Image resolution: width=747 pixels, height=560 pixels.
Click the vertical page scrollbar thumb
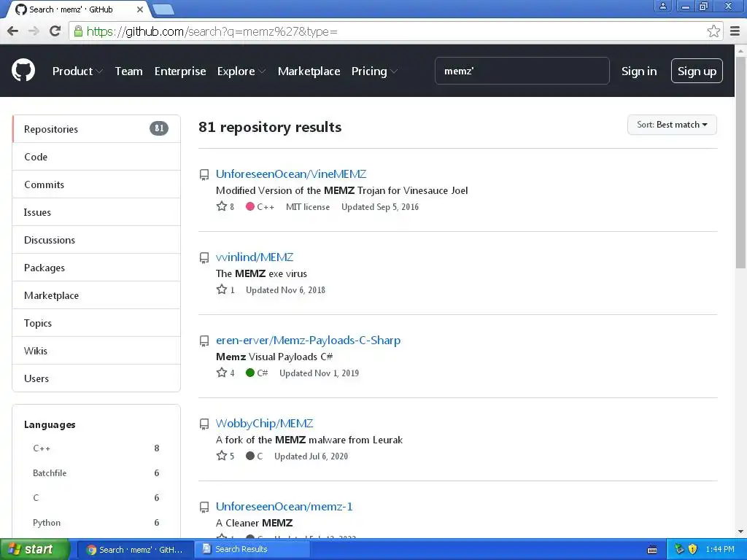click(741, 162)
